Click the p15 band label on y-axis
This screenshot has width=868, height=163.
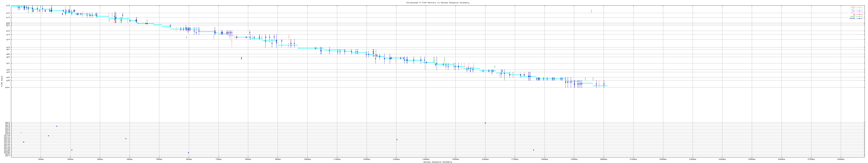[8, 6]
